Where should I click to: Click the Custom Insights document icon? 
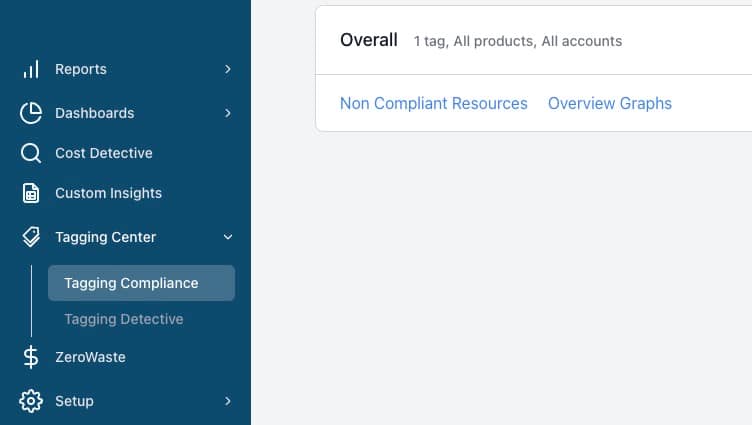point(31,193)
